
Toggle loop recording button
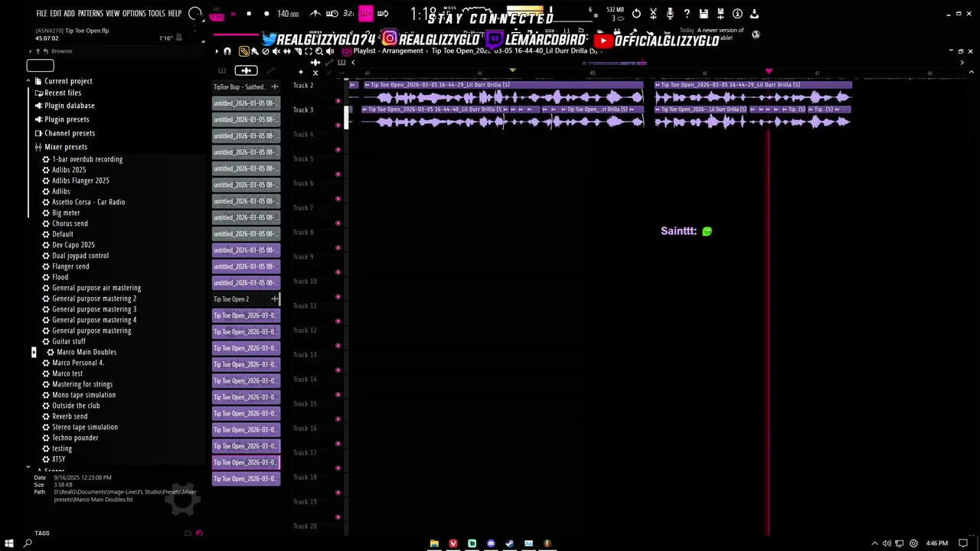[x=383, y=14]
